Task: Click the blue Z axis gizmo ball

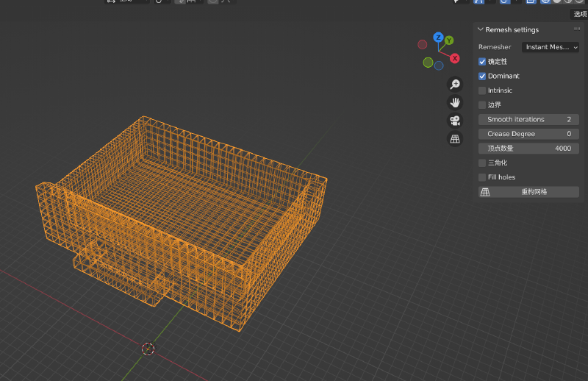Action: pos(438,38)
